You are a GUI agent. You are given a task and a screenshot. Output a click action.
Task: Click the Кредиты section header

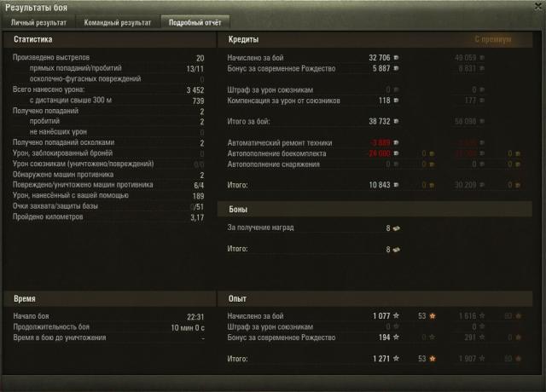(243, 39)
